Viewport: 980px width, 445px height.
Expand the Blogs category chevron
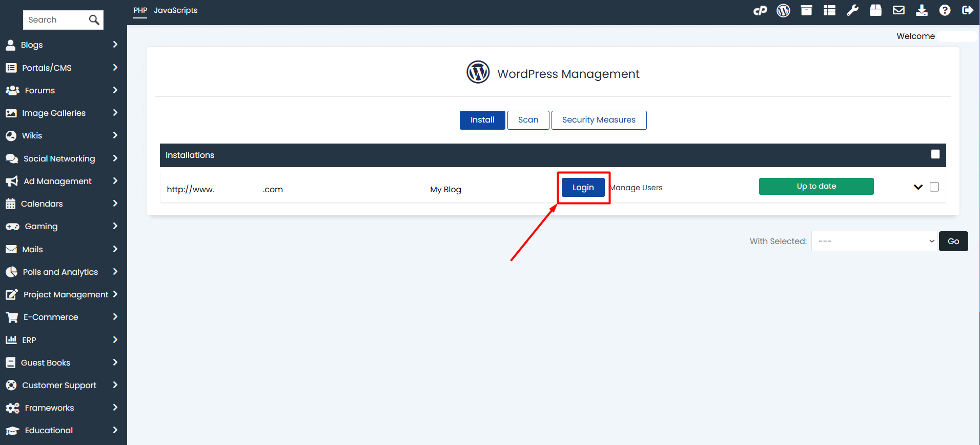pos(115,45)
